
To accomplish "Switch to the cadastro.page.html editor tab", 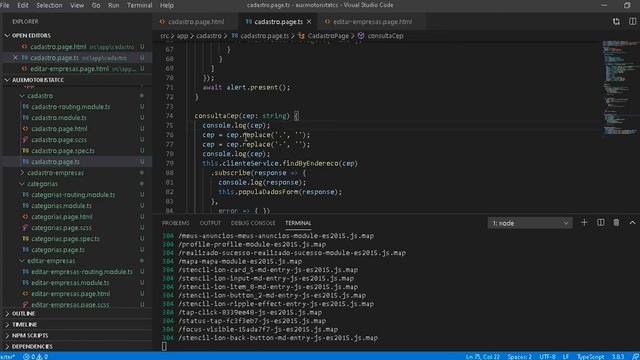I will [196, 22].
